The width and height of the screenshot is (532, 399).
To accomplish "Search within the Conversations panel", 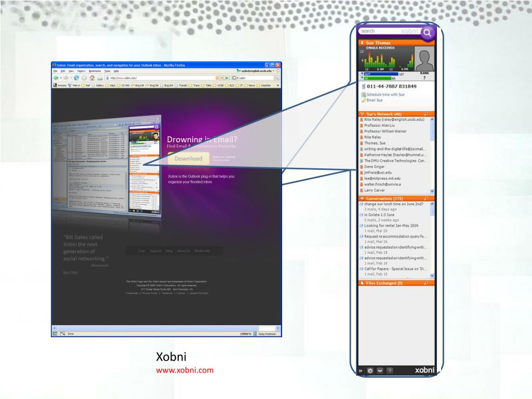I will tap(426, 198).
